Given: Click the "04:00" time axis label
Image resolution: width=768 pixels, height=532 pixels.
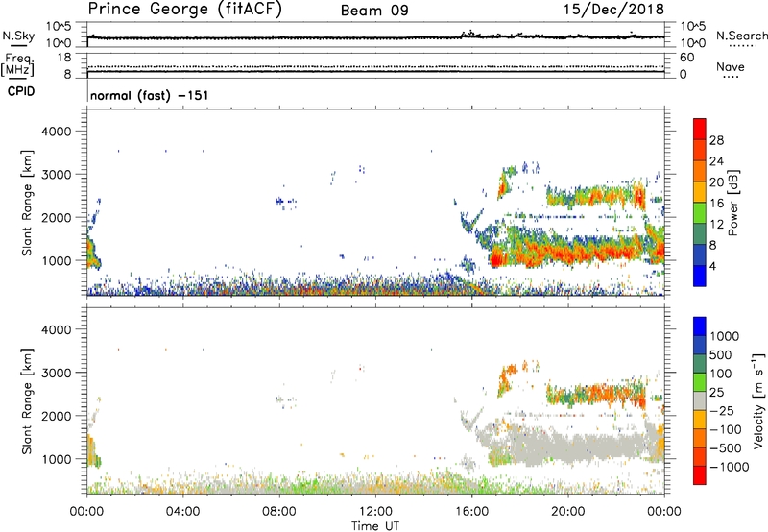Looking at the screenshot, I should pos(182,512).
